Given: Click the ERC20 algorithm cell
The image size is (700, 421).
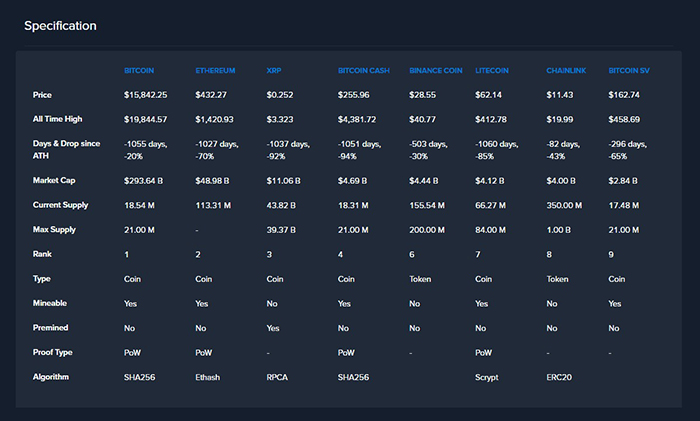Looking at the screenshot, I should [x=559, y=377].
